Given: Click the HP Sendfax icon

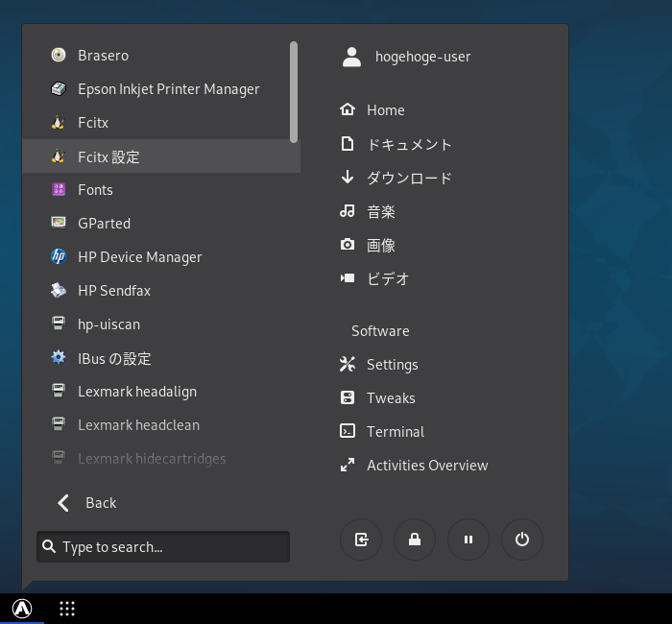Looking at the screenshot, I should pos(59,290).
